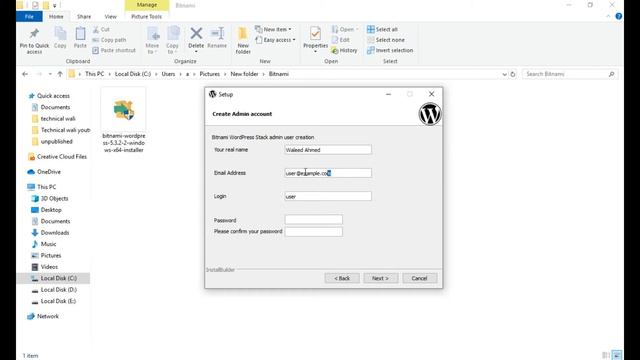
Task: Switch to View ribbon tab
Action: click(x=110, y=17)
